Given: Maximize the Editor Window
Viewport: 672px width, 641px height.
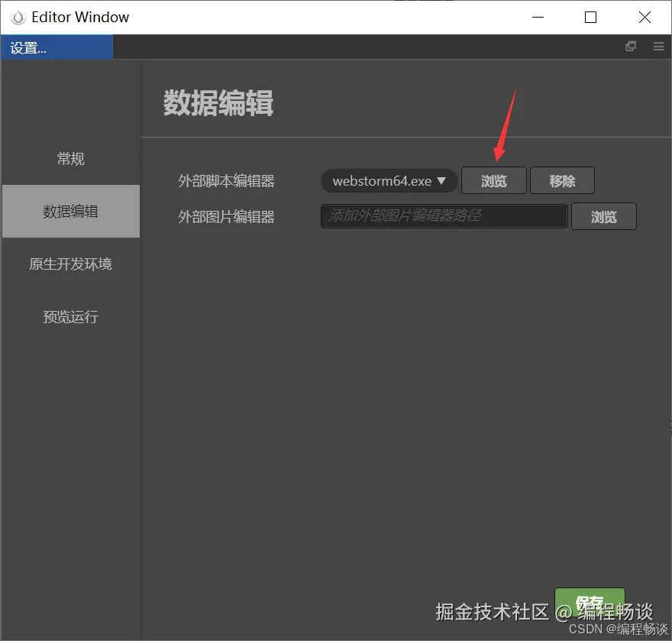Looking at the screenshot, I should tap(590, 17).
